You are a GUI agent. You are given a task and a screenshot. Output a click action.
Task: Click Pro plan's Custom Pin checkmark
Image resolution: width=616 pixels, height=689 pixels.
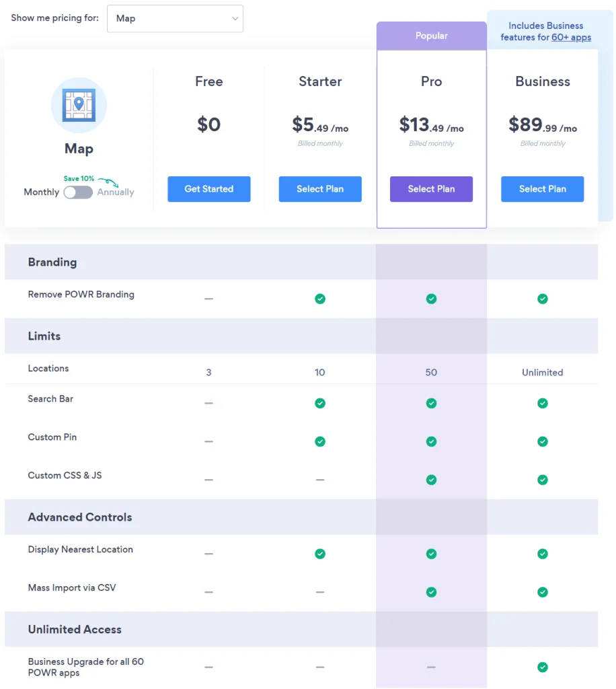[431, 441]
